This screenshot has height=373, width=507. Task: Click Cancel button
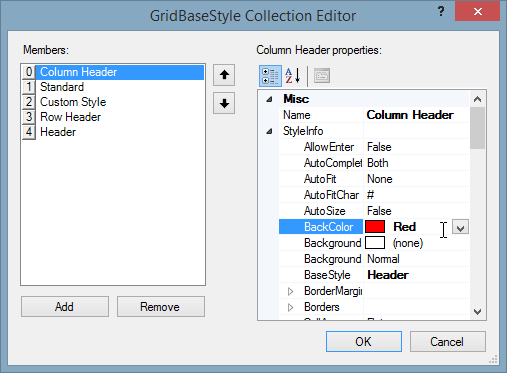point(447,342)
